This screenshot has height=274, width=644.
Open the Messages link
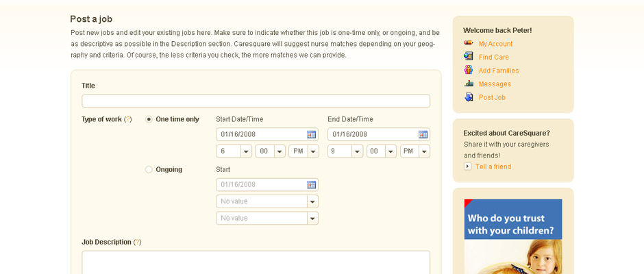click(x=495, y=84)
